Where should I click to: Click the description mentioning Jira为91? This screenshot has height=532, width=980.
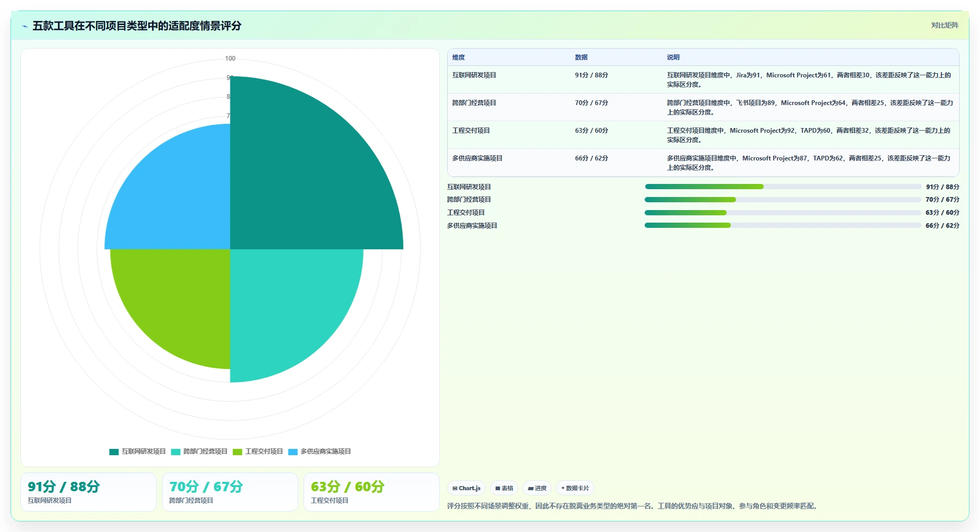pyautogui.click(x=809, y=80)
